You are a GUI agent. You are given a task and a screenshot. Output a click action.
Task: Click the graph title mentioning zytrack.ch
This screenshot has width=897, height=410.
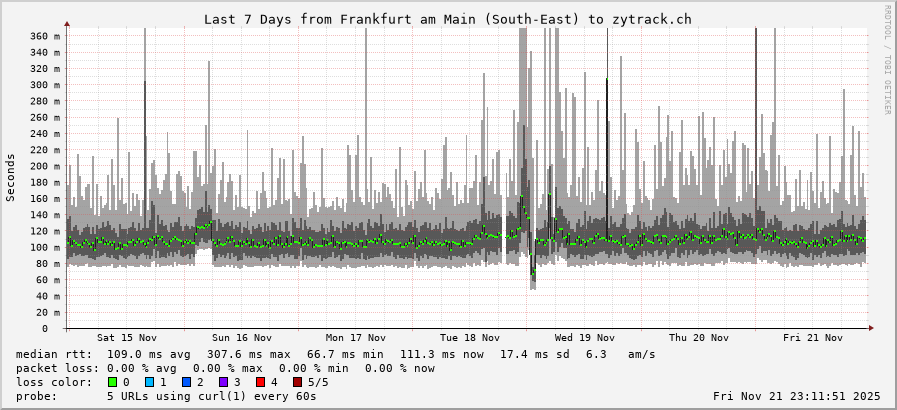[x=447, y=19]
